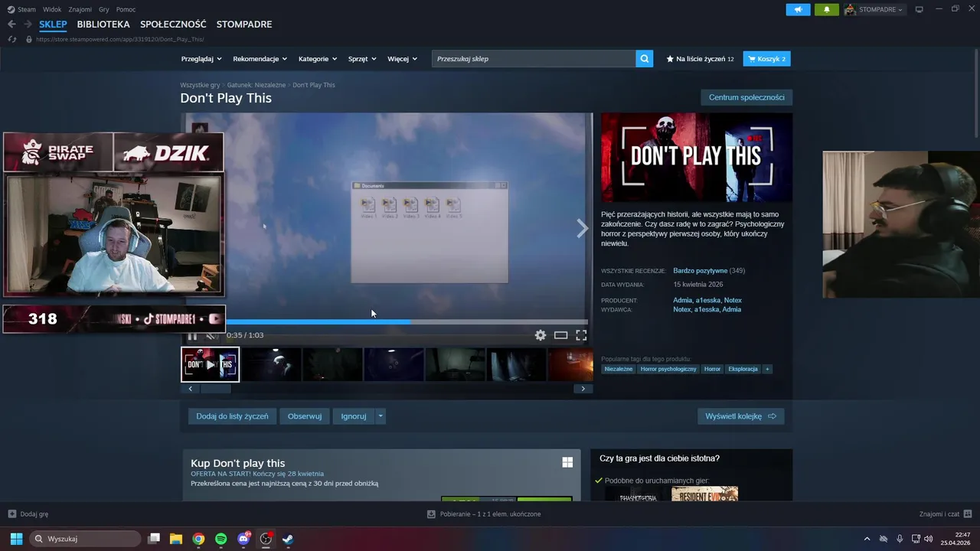The width and height of the screenshot is (980, 551).
Task: Expand the STOMPADRE account dropdown
Action: coord(874,9)
